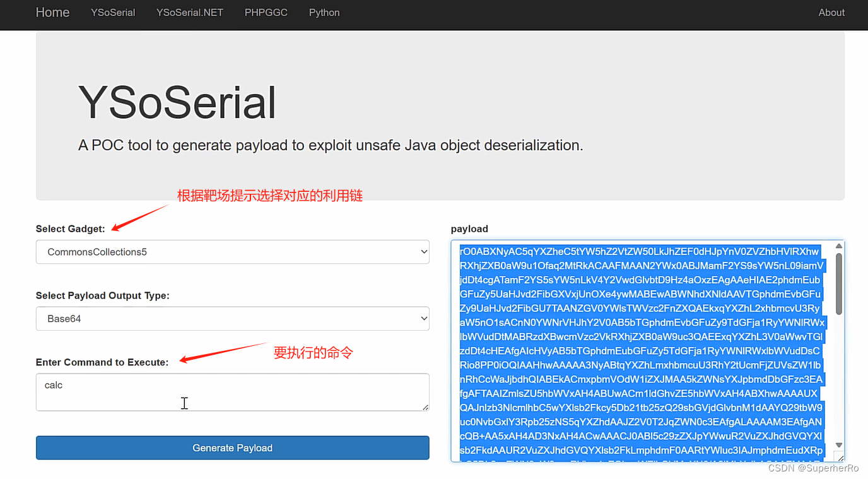Viewport: 868px width, 479px height.
Task: Click payload scrollbar down arrow
Action: [x=839, y=445]
